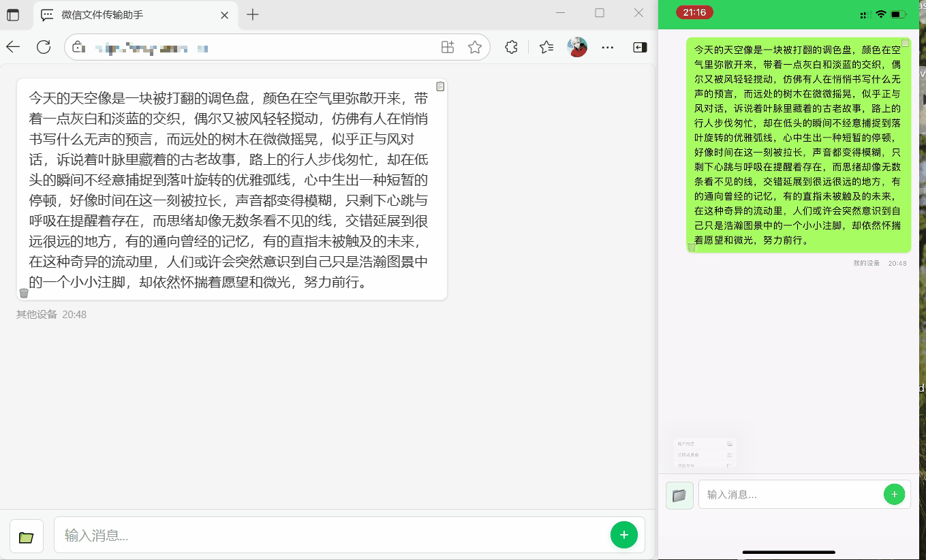Viewport: 926px width, 560px height.
Task: Click the green plus send button in the browser
Action: 623,535
